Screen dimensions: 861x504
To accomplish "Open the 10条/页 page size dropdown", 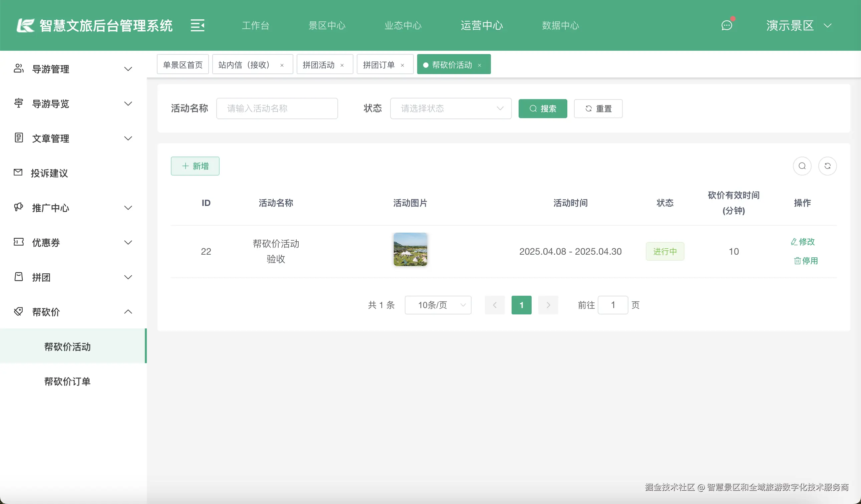I will (438, 305).
